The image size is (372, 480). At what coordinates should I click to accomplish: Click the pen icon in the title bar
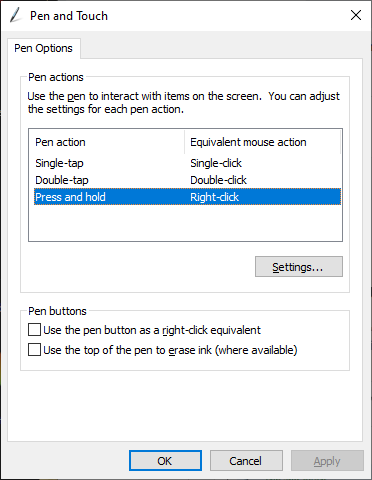15,16
